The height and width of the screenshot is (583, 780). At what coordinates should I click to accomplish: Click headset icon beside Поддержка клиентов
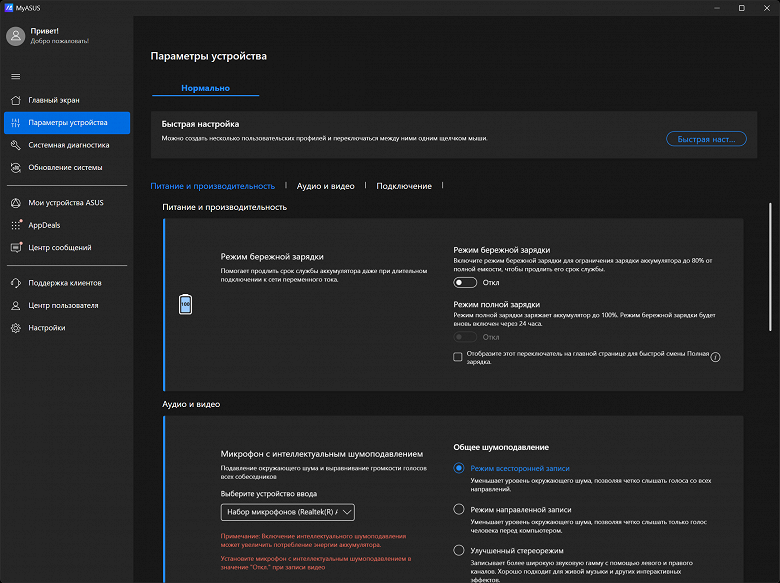(16, 283)
